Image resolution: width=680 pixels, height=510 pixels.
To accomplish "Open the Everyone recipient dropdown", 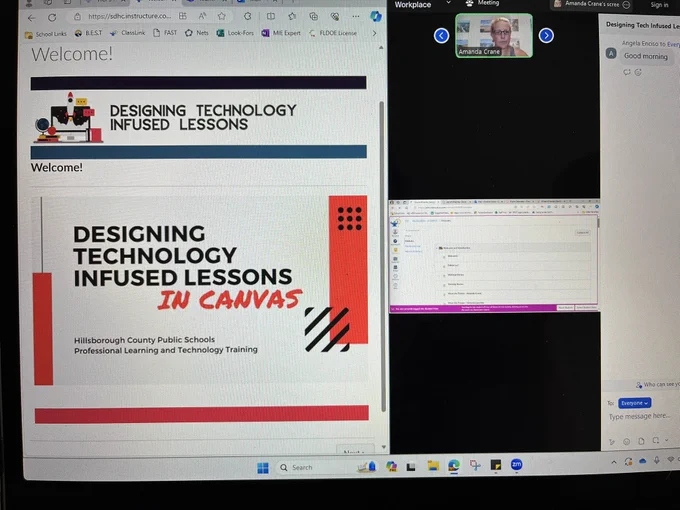I will pyautogui.click(x=634, y=403).
